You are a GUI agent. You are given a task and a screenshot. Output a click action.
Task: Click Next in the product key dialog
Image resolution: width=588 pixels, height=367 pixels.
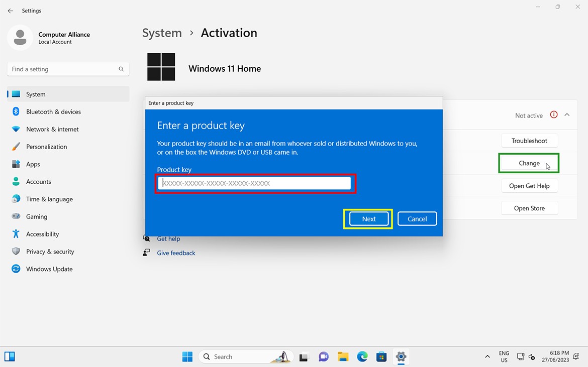pyautogui.click(x=368, y=219)
